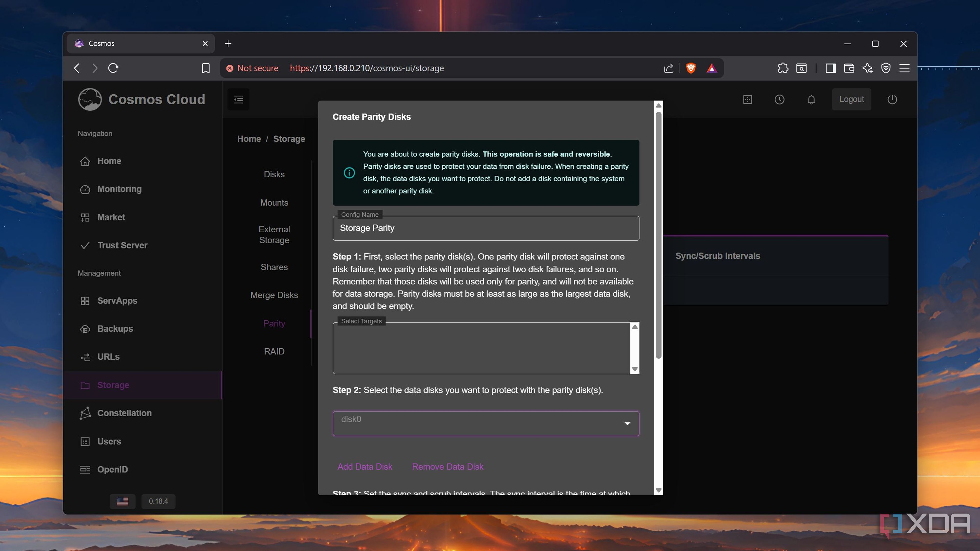Click the dialog scrollbar up arrow
Screen dimensions: 980x551
(x=658, y=105)
